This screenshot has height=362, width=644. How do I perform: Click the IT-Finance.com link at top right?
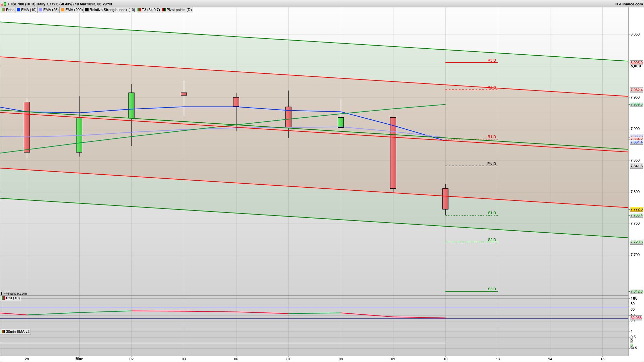pyautogui.click(x=629, y=4)
